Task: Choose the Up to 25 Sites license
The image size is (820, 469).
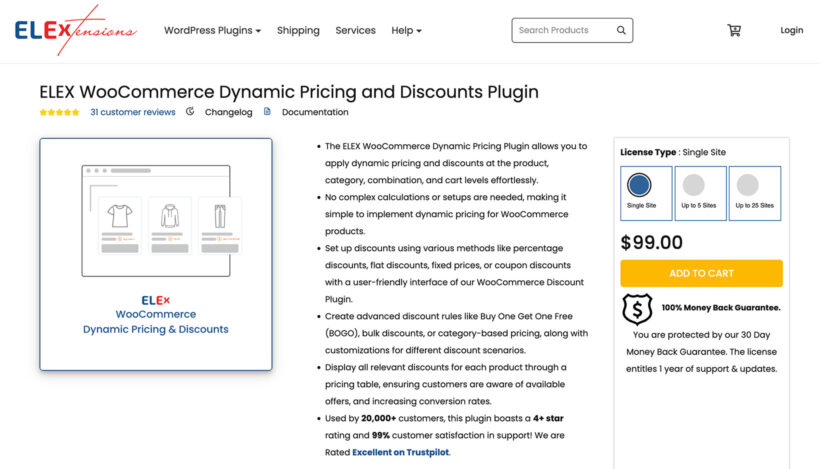Action: click(755, 192)
